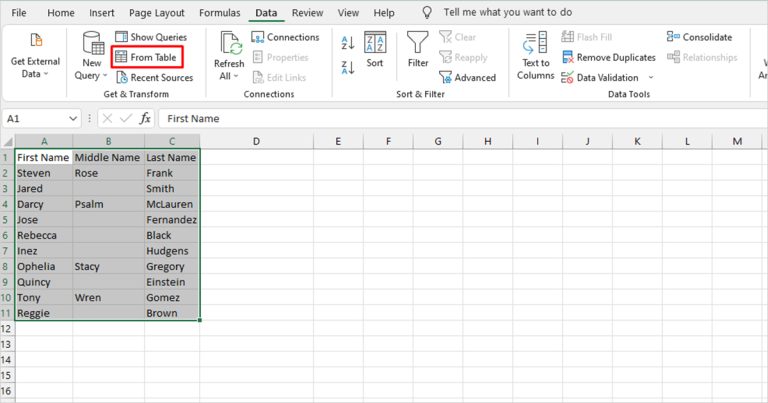Select column H header
768x403 pixels.
(488, 142)
